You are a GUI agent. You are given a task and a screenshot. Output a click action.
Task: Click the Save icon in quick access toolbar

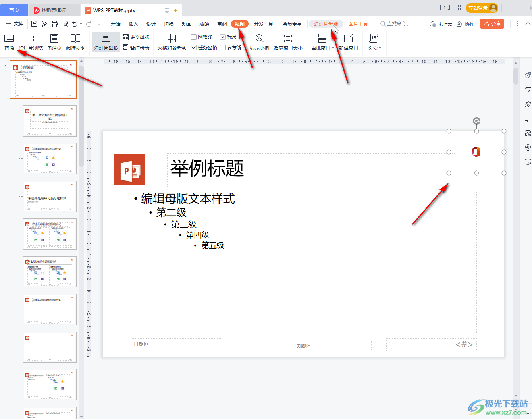coord(35,24)
